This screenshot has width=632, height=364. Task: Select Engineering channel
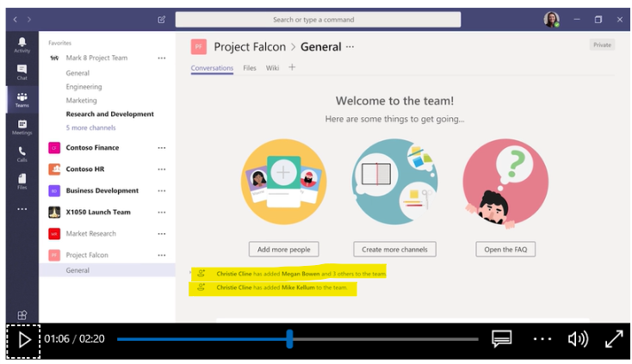(84, 87)
